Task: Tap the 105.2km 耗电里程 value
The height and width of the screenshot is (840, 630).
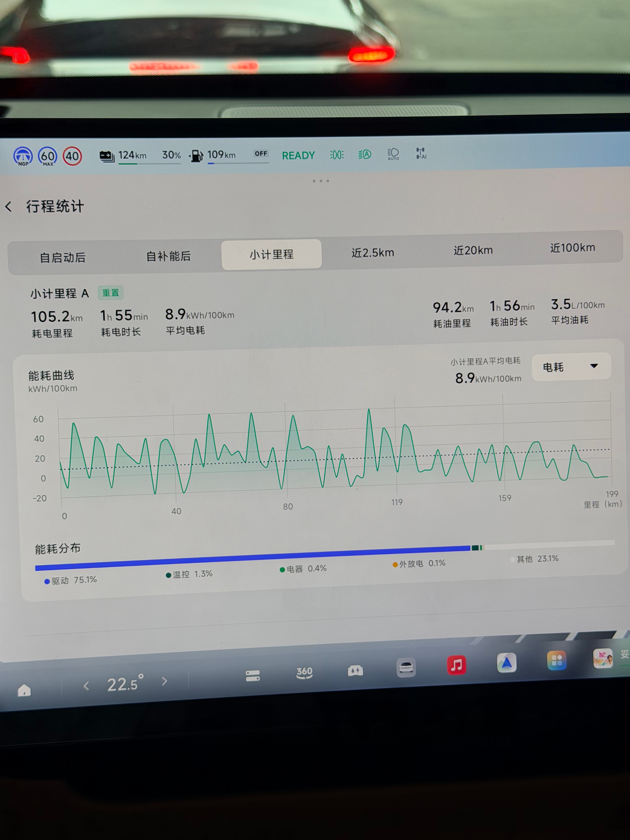Action: click(57, 317)
